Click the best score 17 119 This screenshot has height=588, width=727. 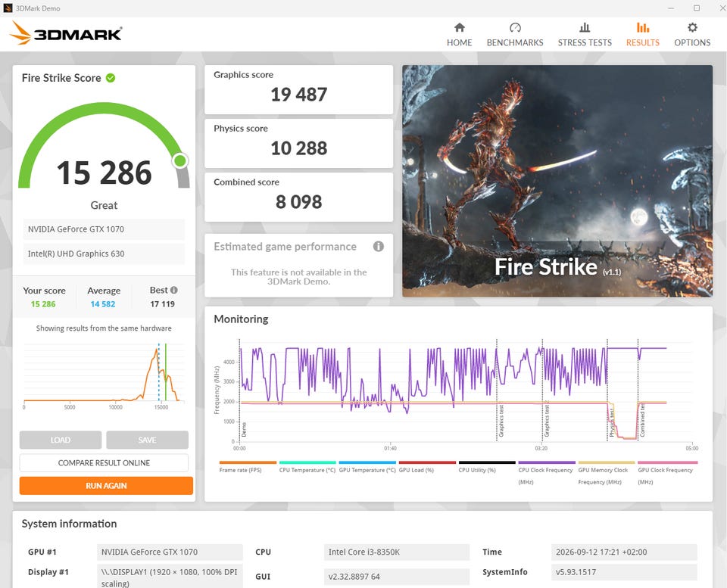162,304
